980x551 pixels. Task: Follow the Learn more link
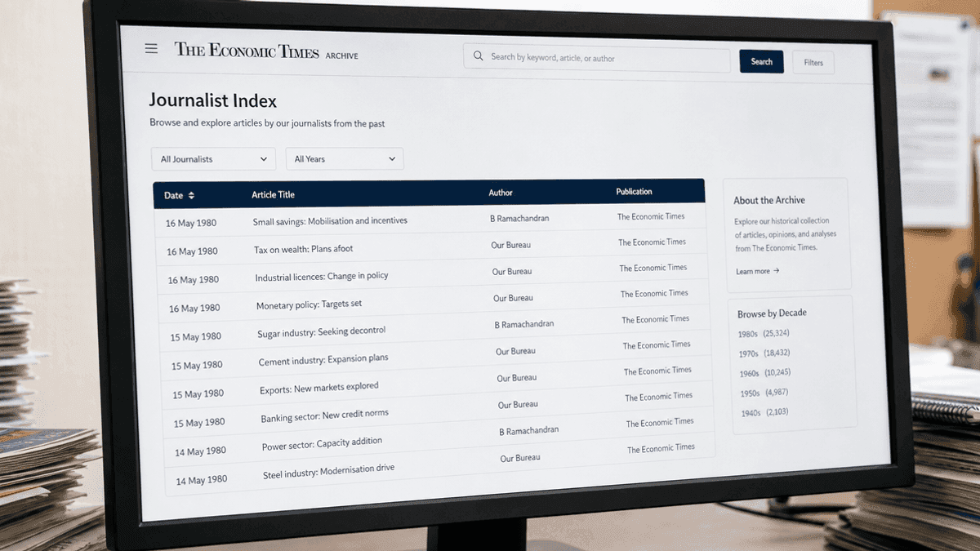pyautogui.click(x=757, y=271)
